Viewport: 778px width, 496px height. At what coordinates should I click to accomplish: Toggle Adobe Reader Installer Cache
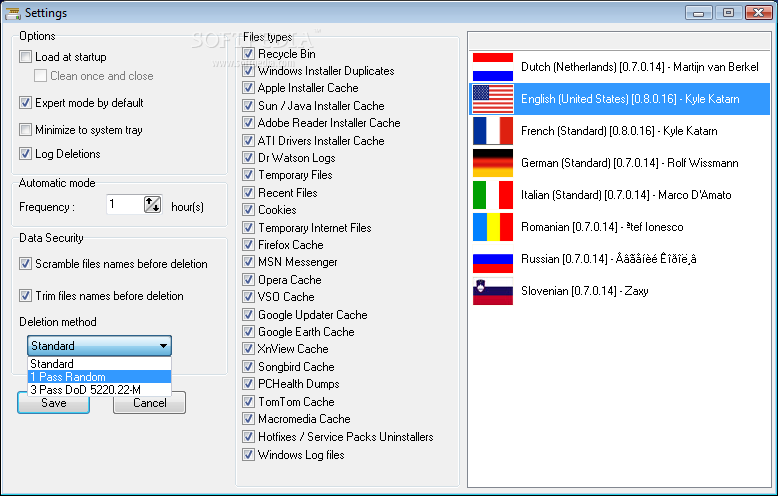click(248, 123)
